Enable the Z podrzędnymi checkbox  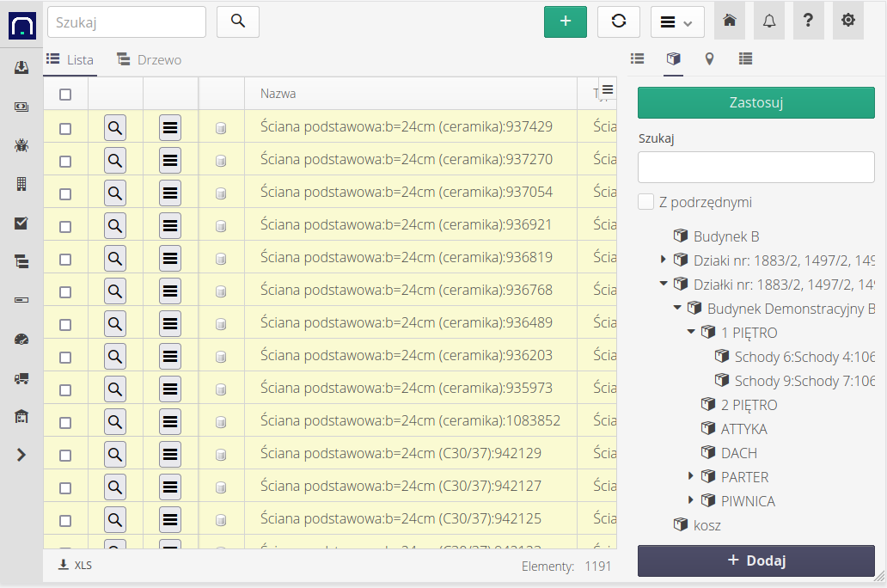click(645, 202)
